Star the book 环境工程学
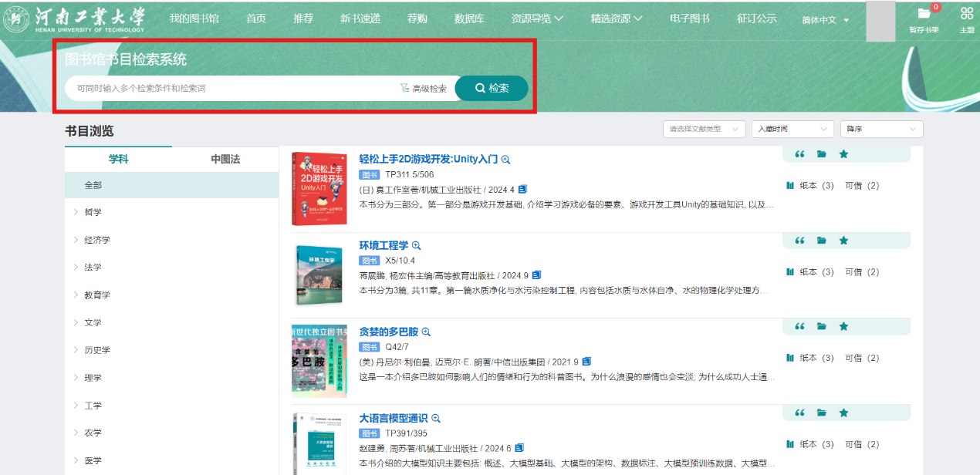Image resolution: width=980 pixels, height=475 pixels. [x=843, y=241]
